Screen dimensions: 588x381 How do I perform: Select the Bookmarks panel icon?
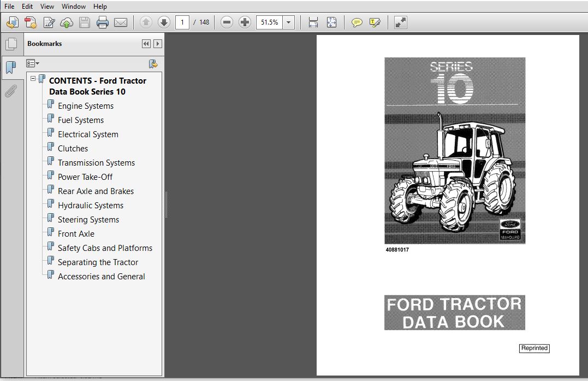11,68
